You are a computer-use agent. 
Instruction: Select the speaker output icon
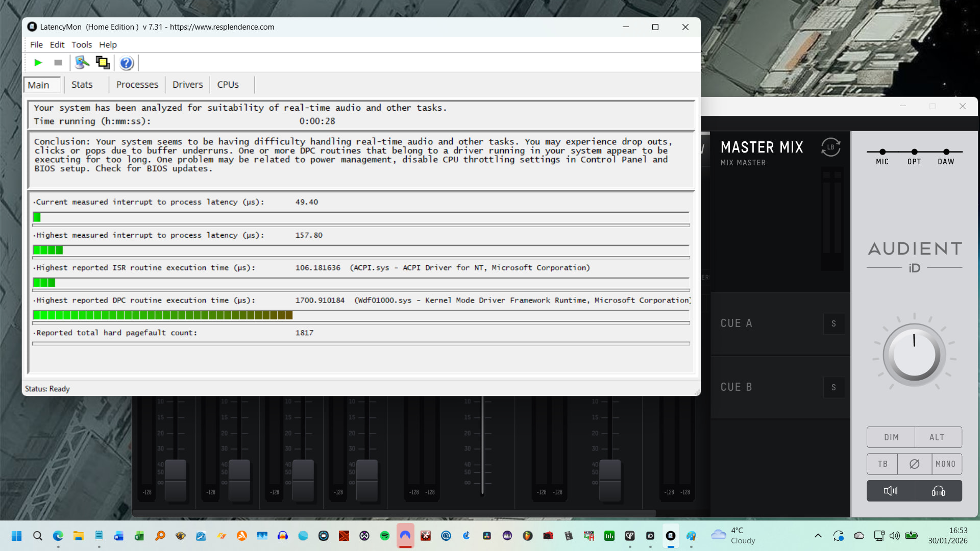pyautogui.click(x=891, y=491)
